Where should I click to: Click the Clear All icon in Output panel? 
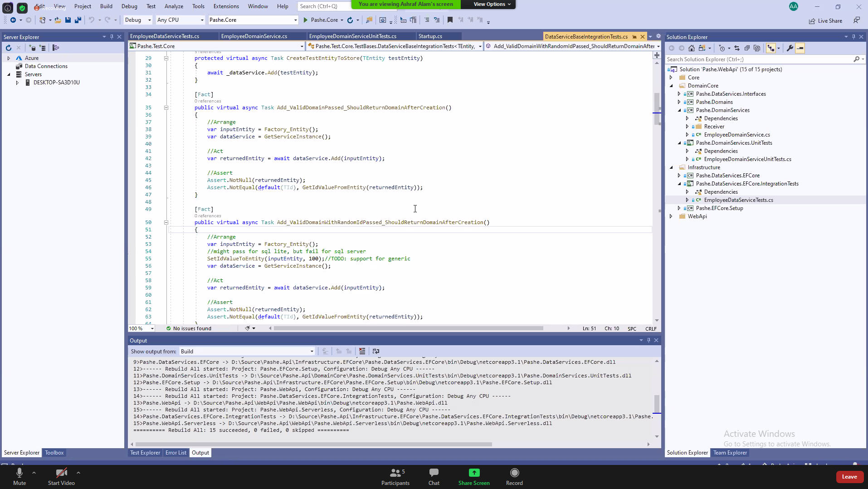[x=362, y=351]
